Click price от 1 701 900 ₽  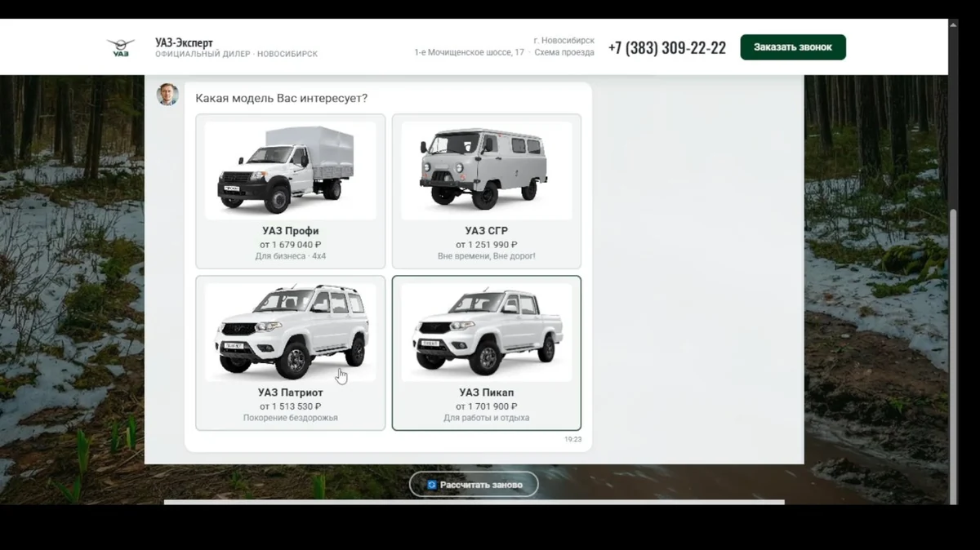(x=487, y=406)
